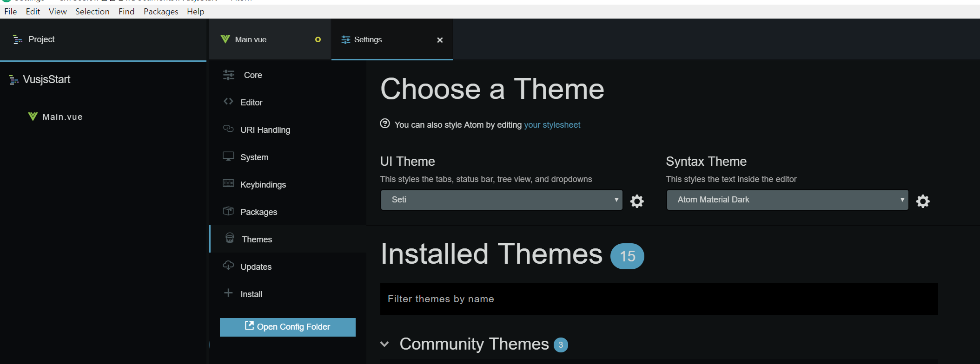This screenshot has height=364, width=980.
Task: Focus the 'Filter themes by name' field
Action: pyautogui.click(x=659, y=299)
